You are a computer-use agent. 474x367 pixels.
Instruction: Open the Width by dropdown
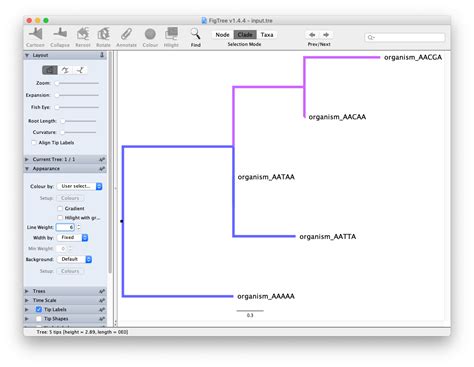tap(72, 238)
